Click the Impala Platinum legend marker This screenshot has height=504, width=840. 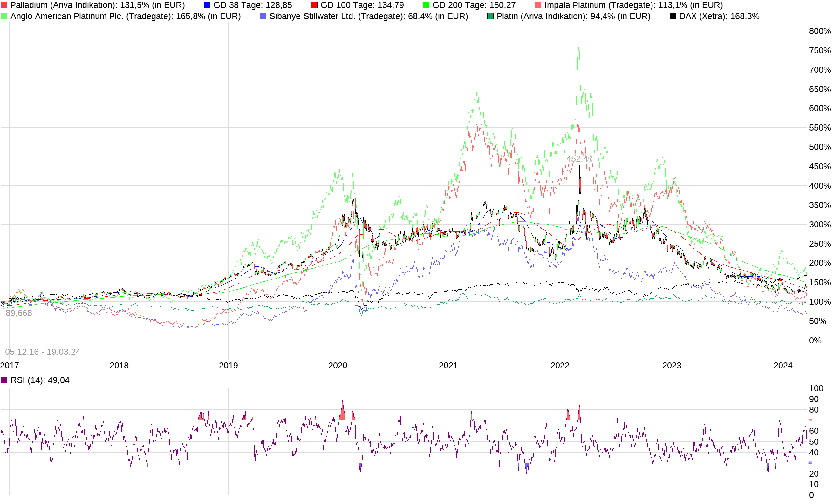click(x=539, y=5)
